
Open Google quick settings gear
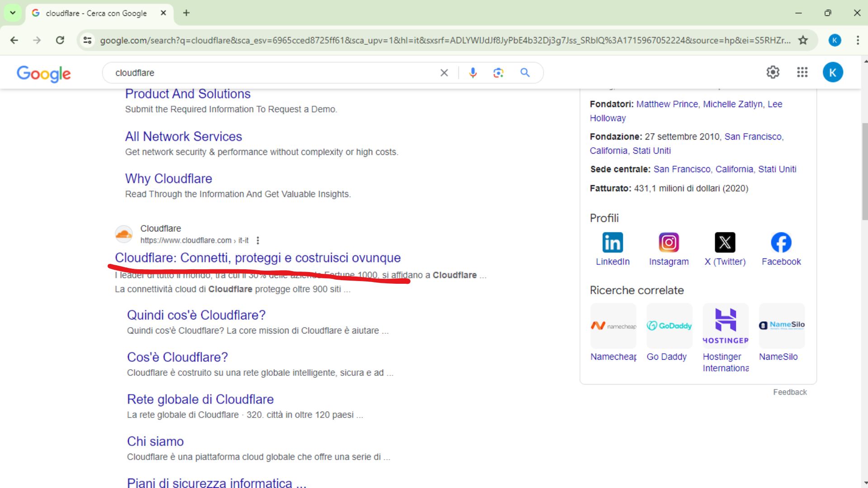(773, 72)
